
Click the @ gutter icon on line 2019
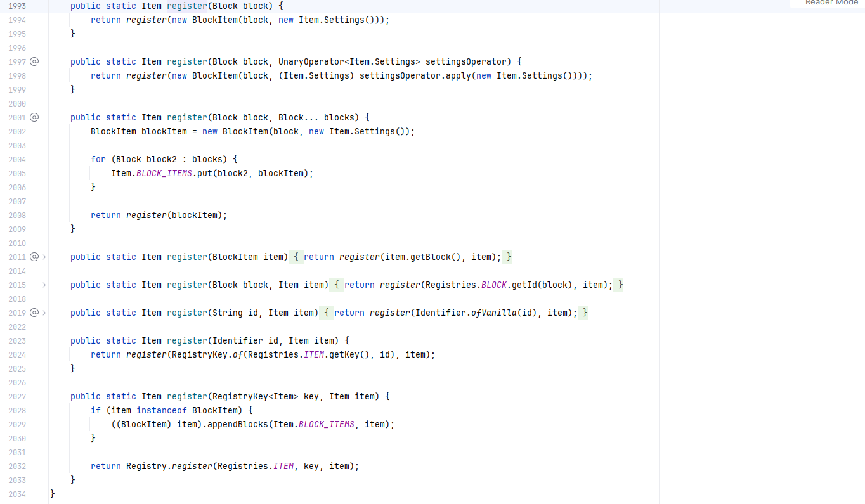[34, 313]
